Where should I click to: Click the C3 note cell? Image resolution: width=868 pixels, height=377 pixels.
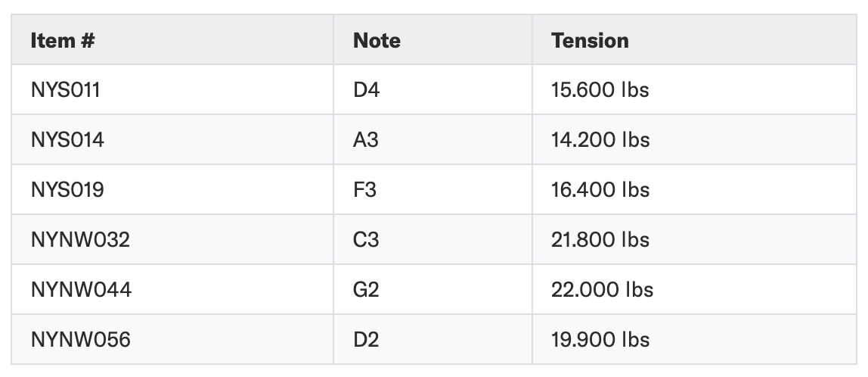[366, 239]
